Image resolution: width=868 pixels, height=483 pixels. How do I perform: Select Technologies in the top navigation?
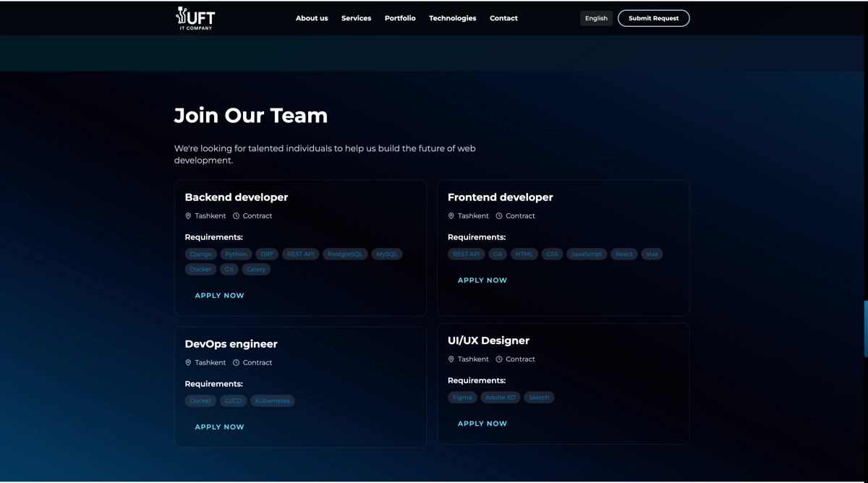pos(452,19)
